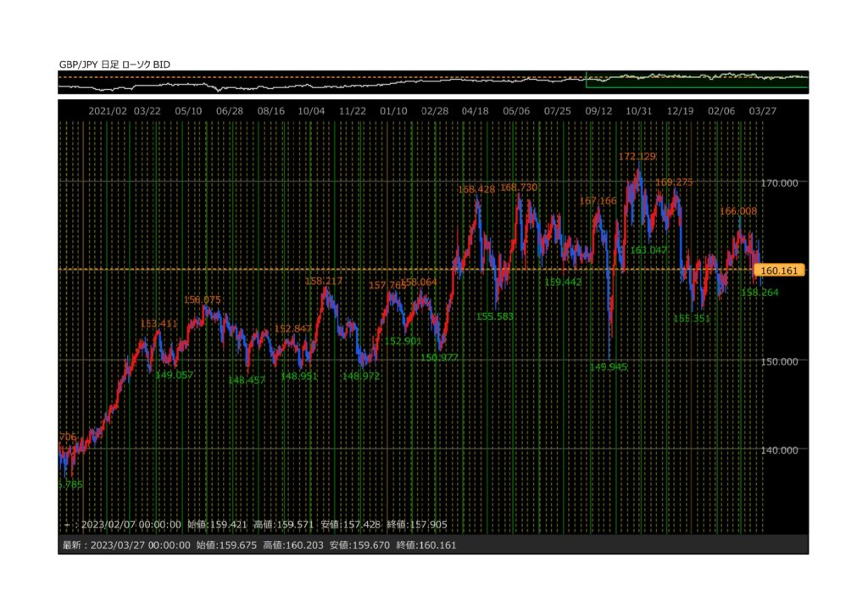Screen dimensions: 868x614
Task: Click the 158.217 high label
Action: pyautogui.click(x=323, y=281)
